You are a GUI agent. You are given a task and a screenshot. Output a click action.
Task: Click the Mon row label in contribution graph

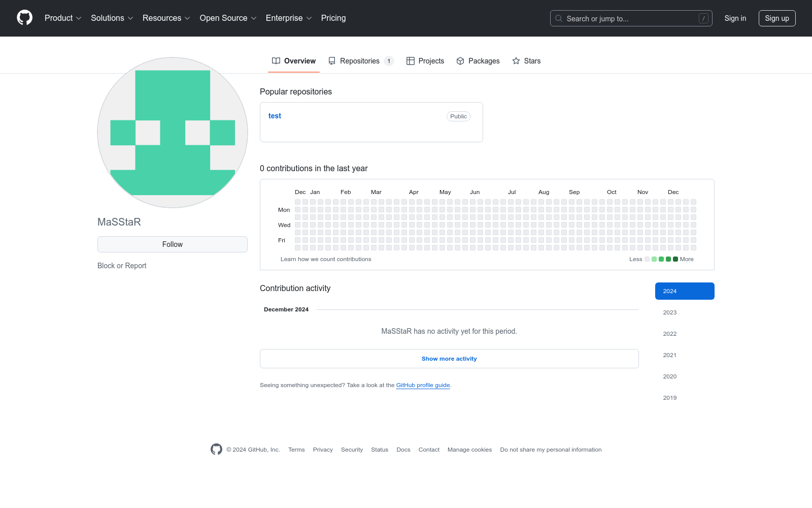click(284, 210)
